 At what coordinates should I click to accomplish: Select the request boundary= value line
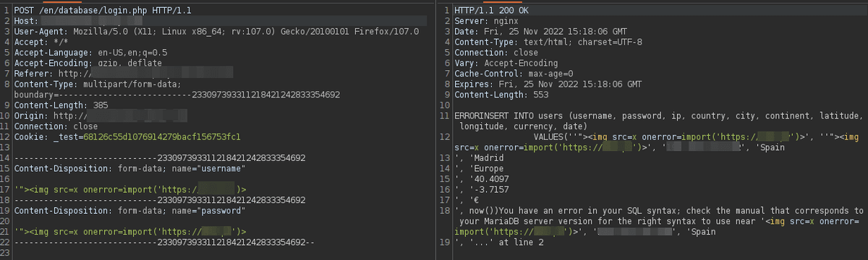coord(177,95)
